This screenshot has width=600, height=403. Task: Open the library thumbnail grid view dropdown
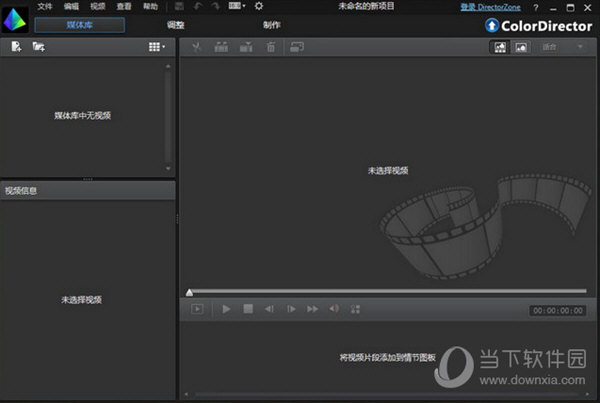[x=157, y=47]
